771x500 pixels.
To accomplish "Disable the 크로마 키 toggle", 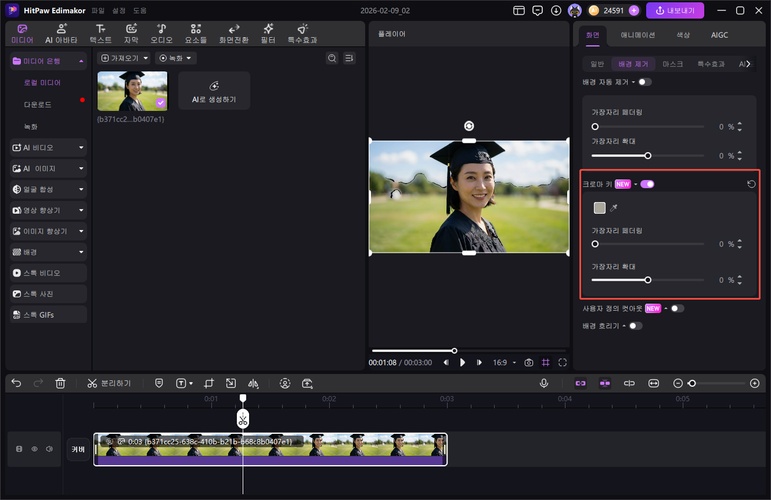I will [x=647, y=184].
